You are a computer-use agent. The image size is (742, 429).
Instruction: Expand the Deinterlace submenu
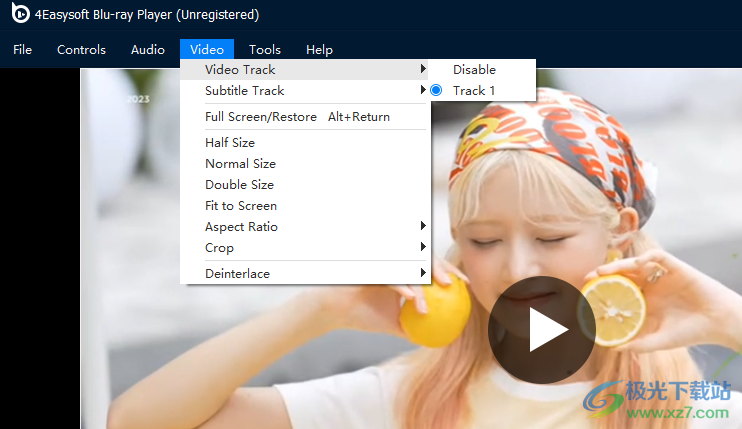point(305,273)
